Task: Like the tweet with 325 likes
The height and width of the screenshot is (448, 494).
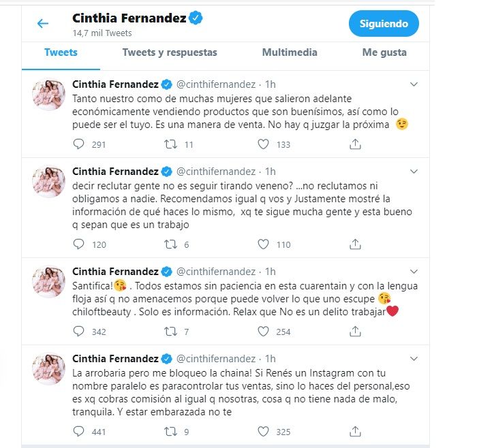Action: (x=264, y=432)
